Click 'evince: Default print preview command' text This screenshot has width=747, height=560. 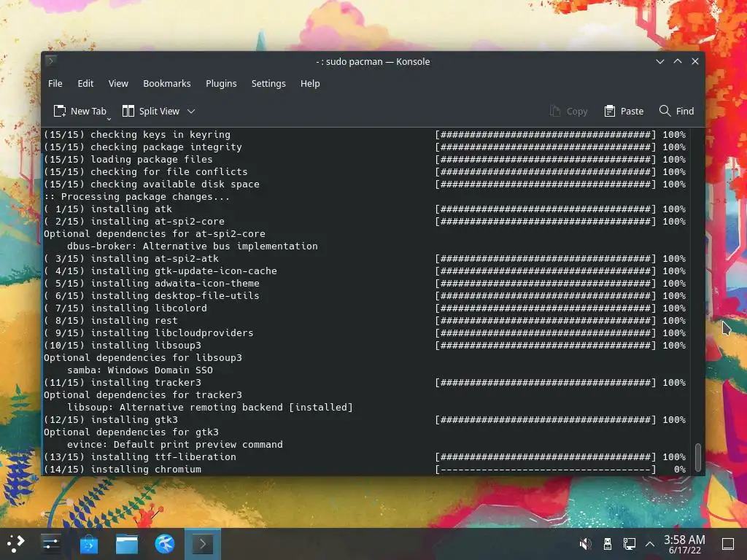175,444
